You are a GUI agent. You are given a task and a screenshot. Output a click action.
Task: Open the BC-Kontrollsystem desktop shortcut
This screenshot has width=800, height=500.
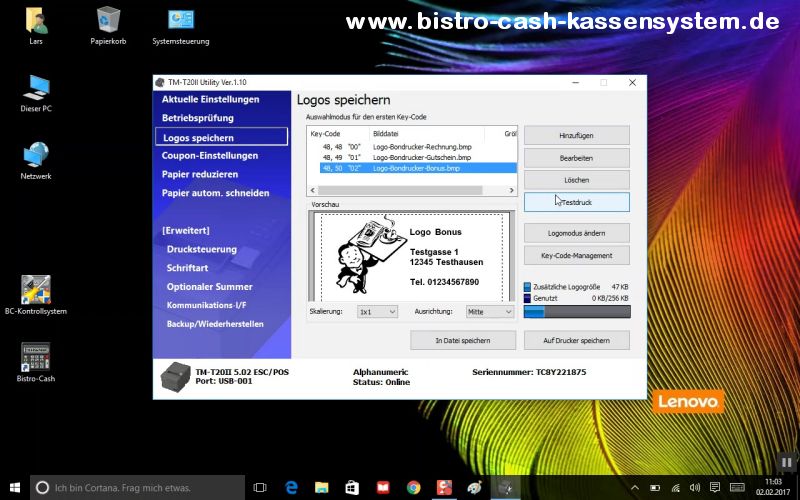coord(36,294)
